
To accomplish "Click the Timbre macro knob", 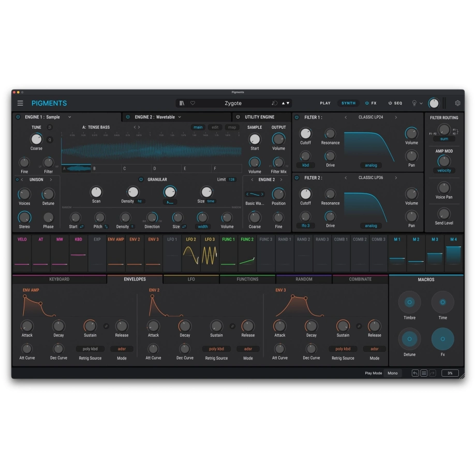I will click(410, 302).
